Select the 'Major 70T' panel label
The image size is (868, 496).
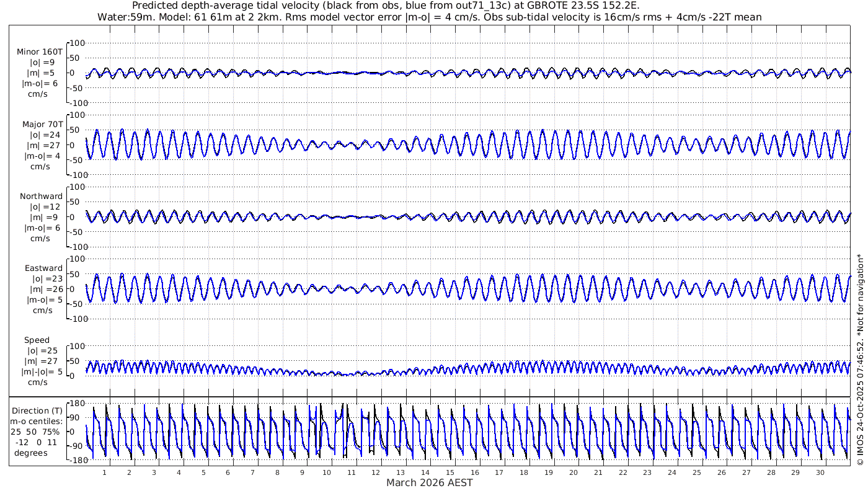[42, 124]
